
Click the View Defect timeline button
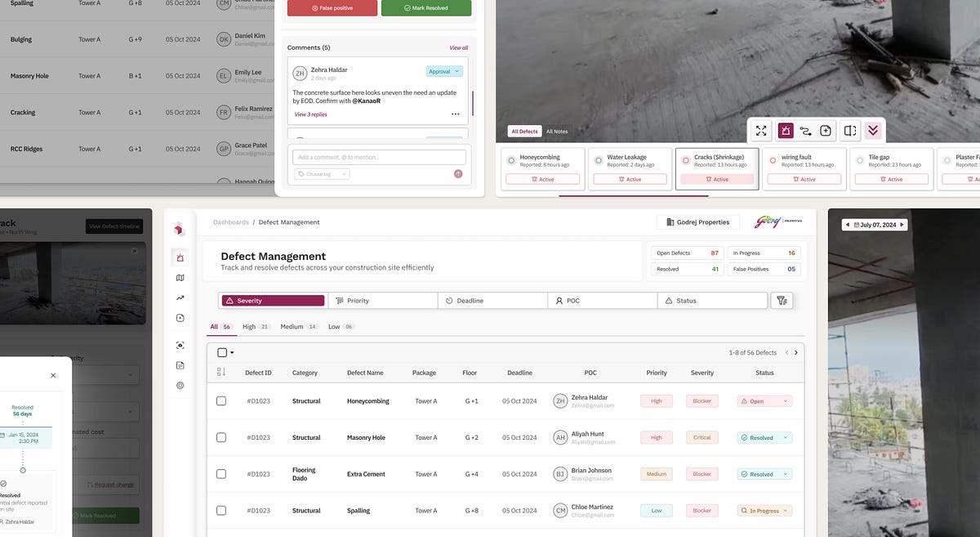[115, 226]
